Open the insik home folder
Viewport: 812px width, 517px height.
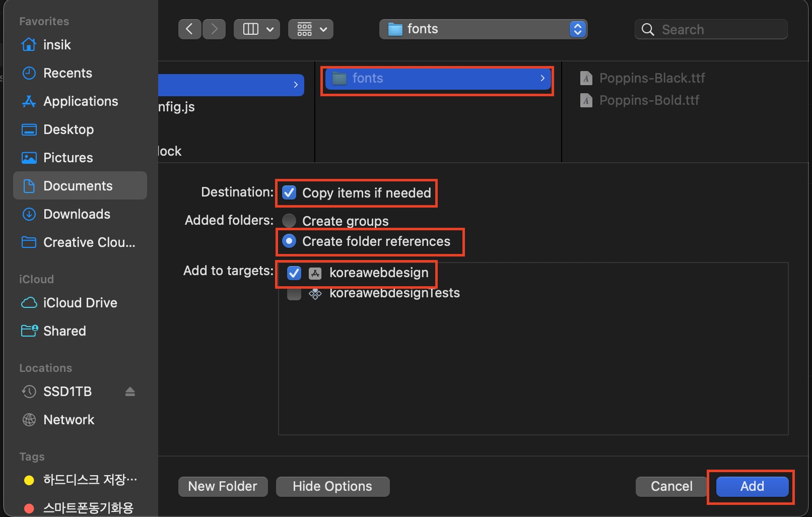(x=56, y=45)
